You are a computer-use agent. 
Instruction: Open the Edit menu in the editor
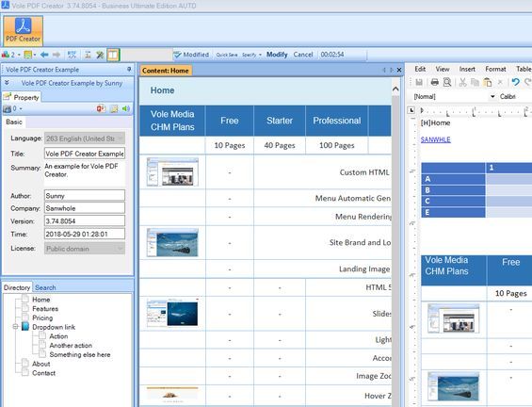pos(420,69)
